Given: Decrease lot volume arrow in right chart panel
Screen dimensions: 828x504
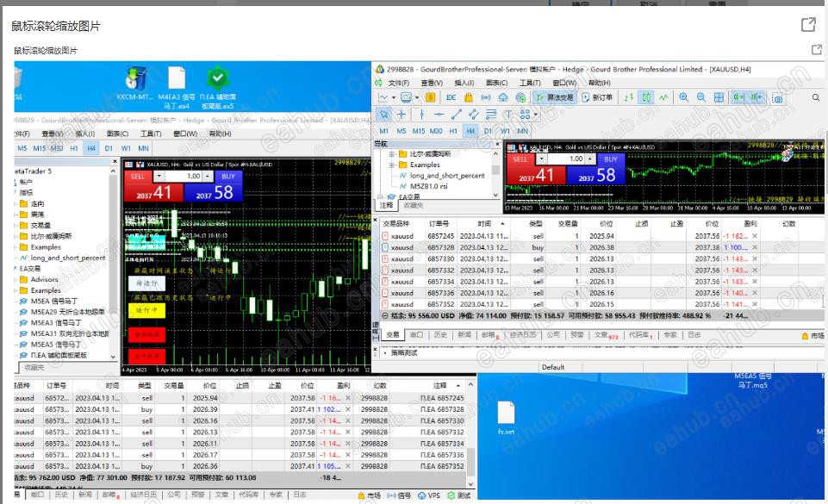Looking at the screenshot, I should pyautogui.click(x=541, y=159).
